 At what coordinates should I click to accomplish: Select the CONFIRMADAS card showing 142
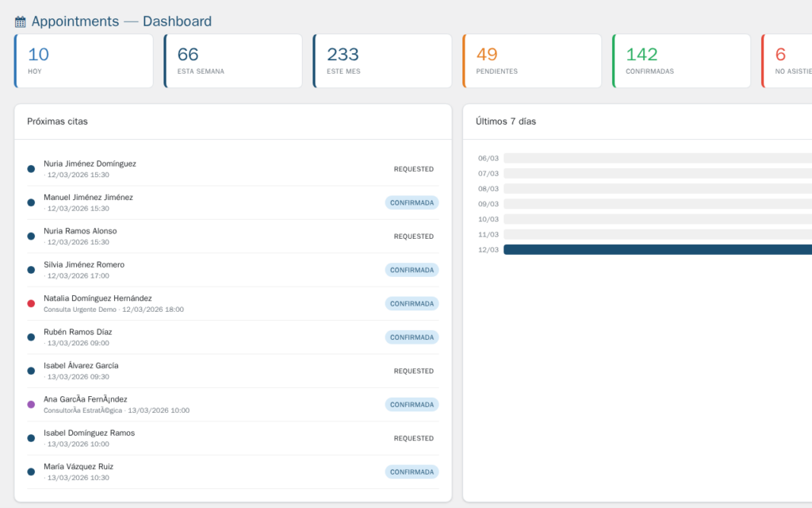click(681, 60)
